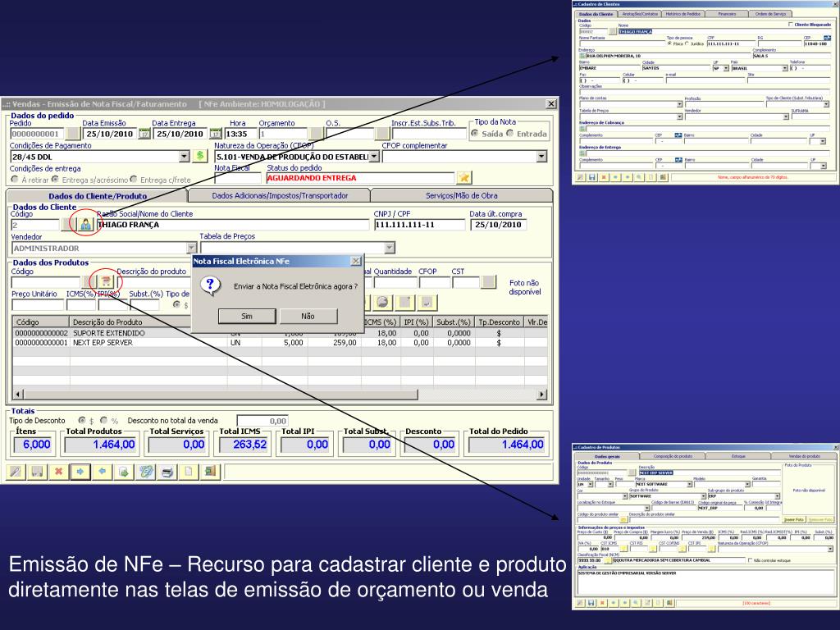Check Não controlar estoque in Cadastro de Produtos
Screen dimensions: 840x630
pos(750,560)
